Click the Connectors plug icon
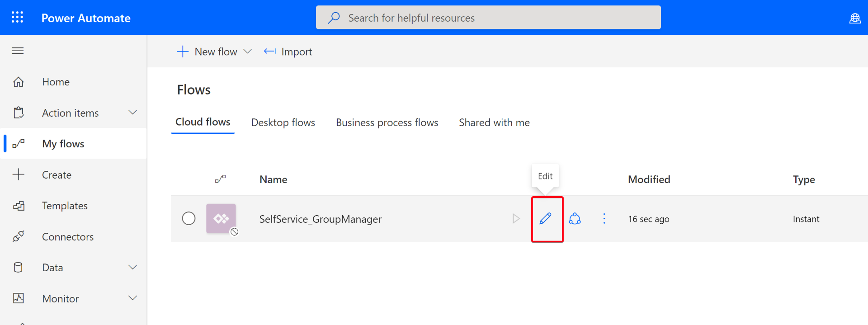Screen dimensions: 868x325 pos(19,236)
